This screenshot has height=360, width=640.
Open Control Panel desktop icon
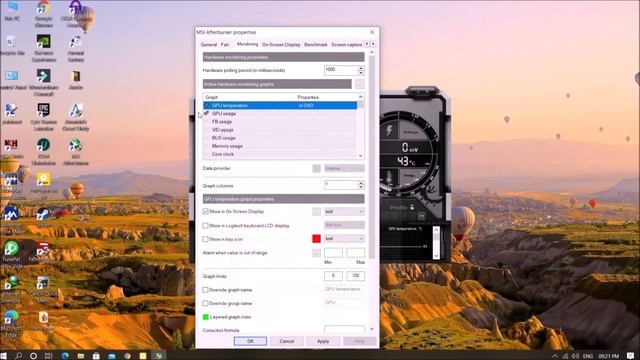tap(12, 80)
